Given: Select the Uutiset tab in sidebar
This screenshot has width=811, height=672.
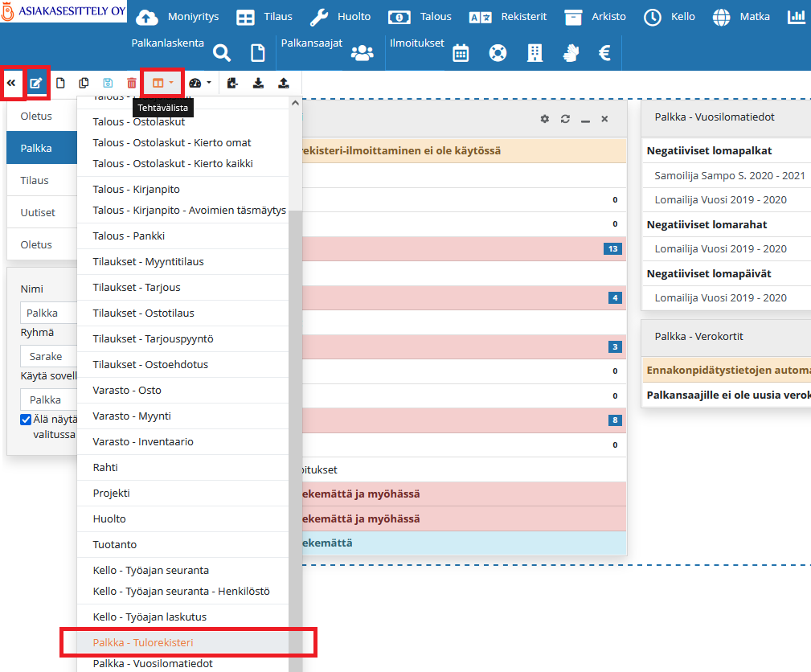Looking at the screenshot, I should point(38,212).
